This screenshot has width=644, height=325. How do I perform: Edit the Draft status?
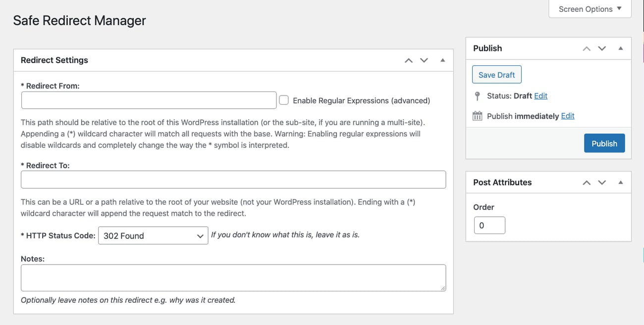(540, 95)
